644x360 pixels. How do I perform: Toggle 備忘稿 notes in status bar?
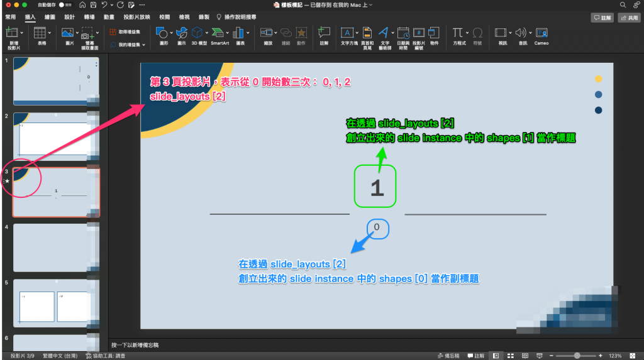tap(448, 356)
